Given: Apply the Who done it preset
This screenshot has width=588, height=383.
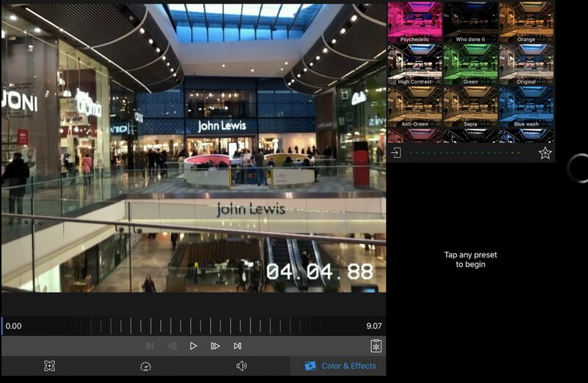Looking at the screenshot, I should click(x=470, y=22).
